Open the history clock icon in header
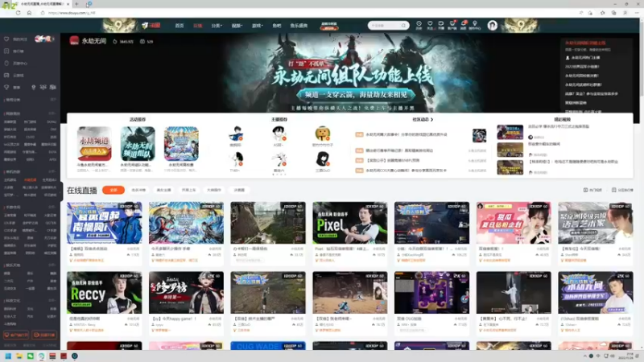Image resolution: width=644 pixels, height=362 pixels. pyautogui.click(x=419, y=24)
